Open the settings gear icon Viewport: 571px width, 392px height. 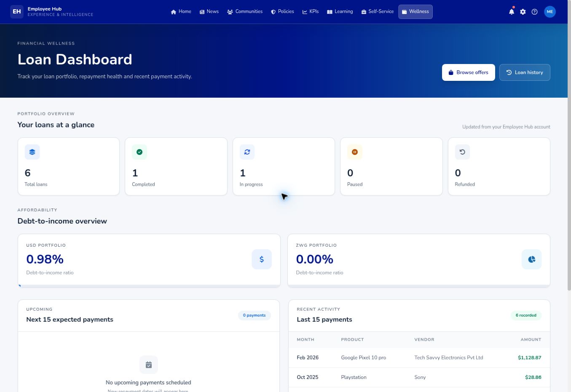(x=523, y=12)
